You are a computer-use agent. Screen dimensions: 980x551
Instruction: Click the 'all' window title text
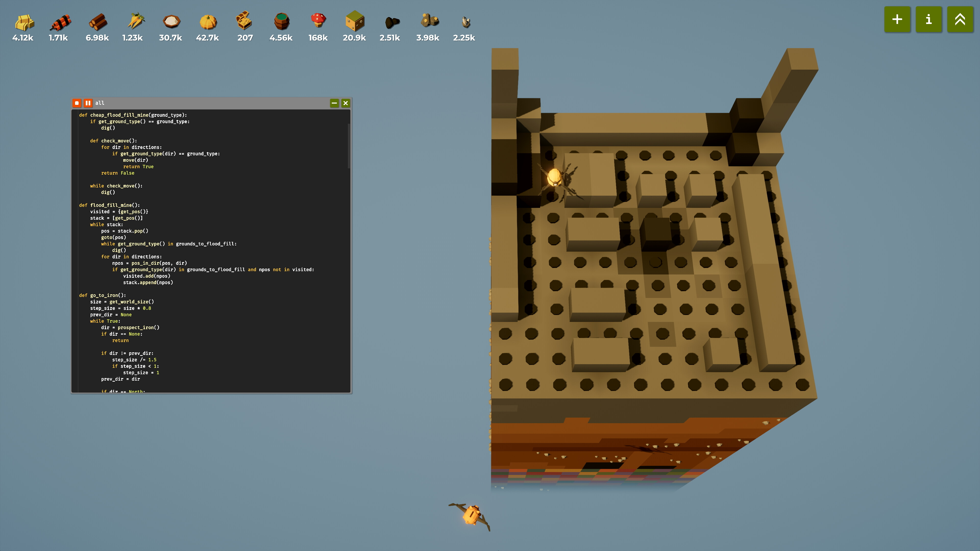click(x=100, y=103)
